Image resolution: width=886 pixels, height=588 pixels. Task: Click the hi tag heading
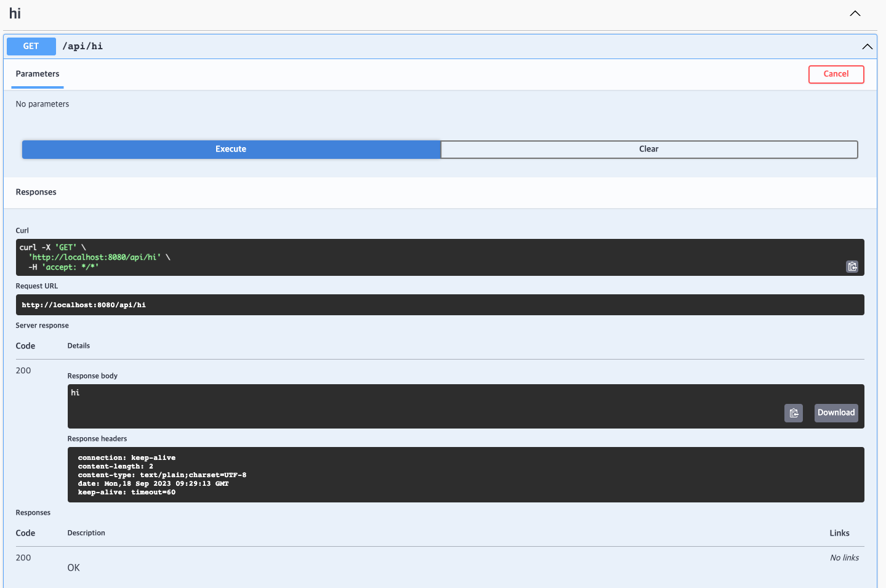coord(15,14)
